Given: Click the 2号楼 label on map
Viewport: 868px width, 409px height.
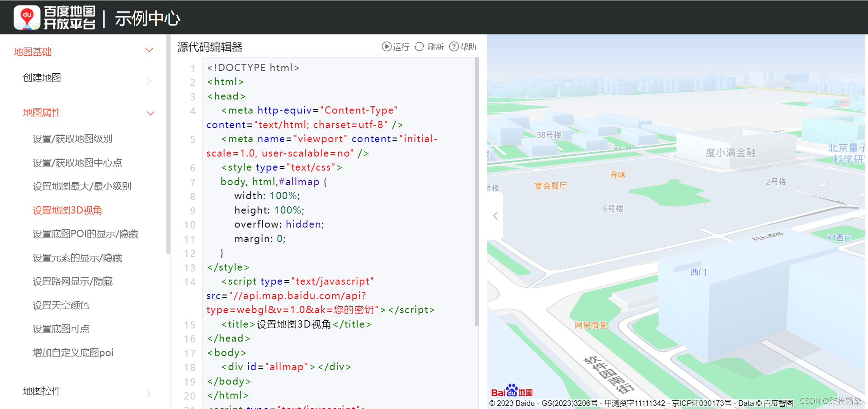Looking at the screenshot, I should (x=776, y=182).
